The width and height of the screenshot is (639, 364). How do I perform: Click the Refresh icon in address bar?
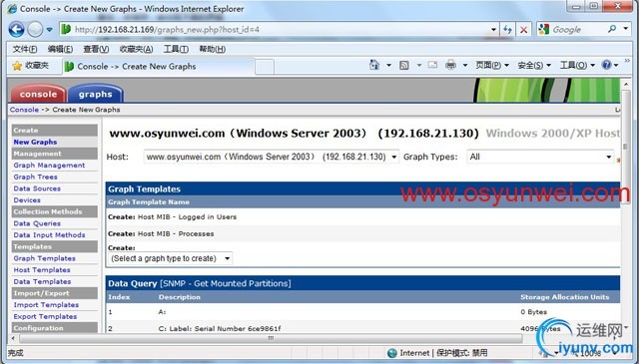tap(507, 29)
